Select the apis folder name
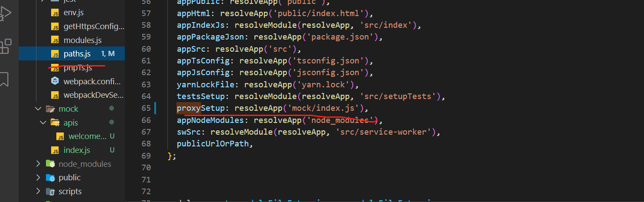 (71, 123)
